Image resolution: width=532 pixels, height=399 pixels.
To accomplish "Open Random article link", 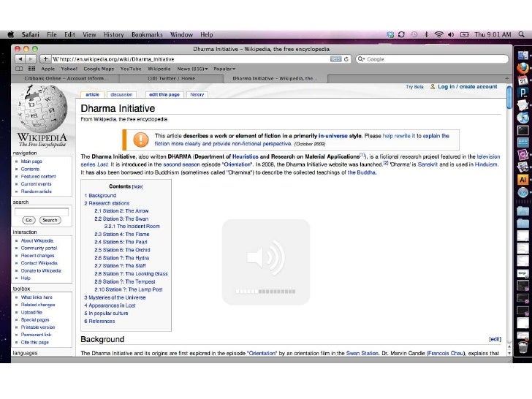I will pos(37,191).
